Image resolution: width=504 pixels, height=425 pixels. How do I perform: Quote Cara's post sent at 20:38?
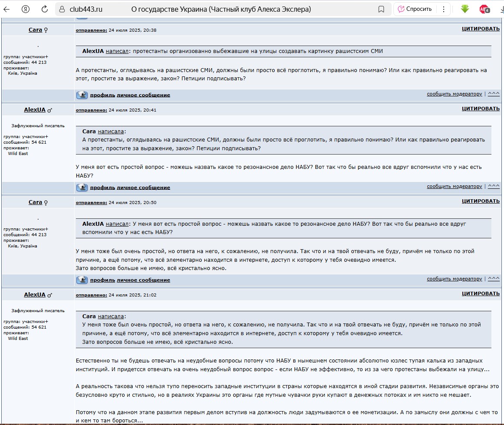pyautogui.click(x=481, y=29)
